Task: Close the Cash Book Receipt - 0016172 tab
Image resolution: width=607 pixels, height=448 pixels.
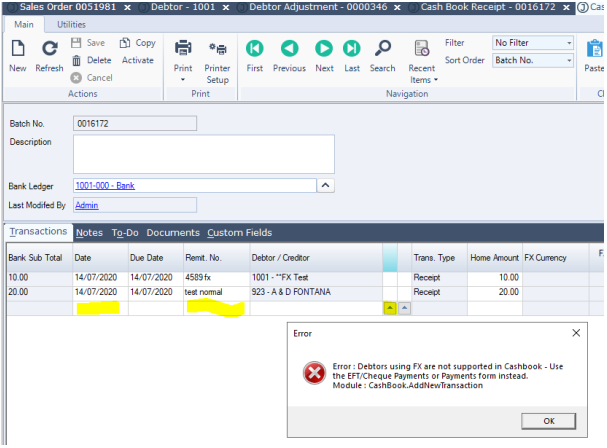Action: (x=566, y=7)
